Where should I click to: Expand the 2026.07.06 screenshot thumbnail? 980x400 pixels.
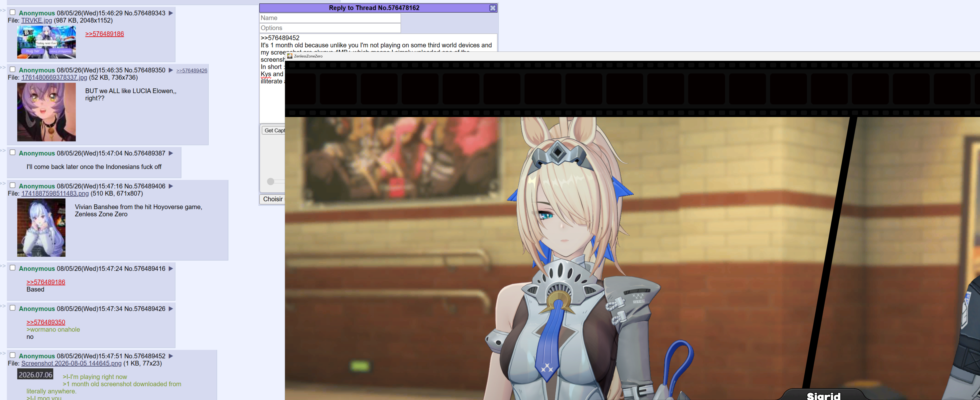(35, 375)
